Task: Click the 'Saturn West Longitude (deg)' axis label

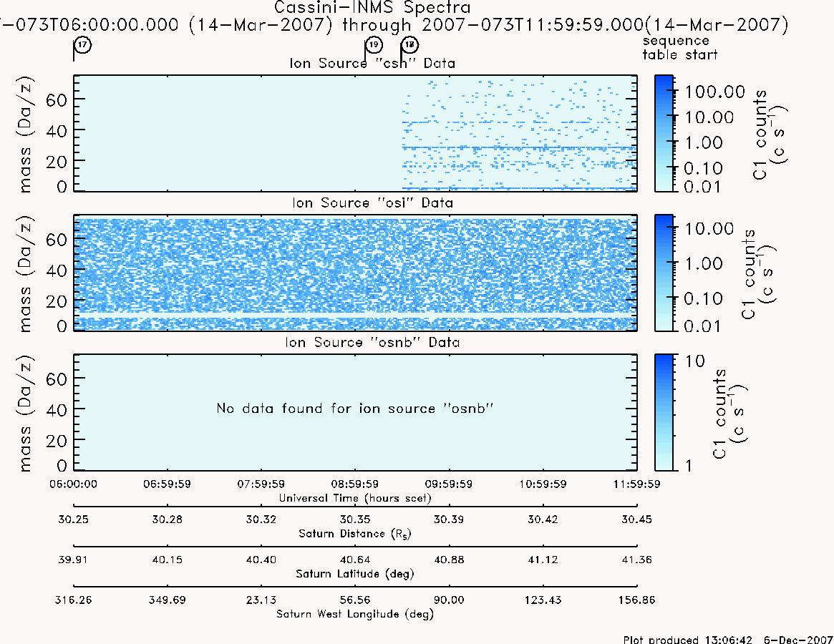Action: [355, 614]
